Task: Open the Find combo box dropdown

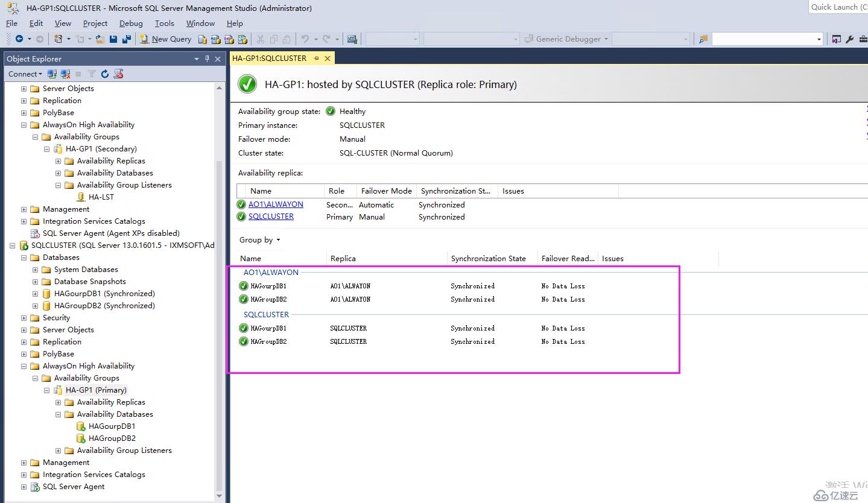Action: 819,39
